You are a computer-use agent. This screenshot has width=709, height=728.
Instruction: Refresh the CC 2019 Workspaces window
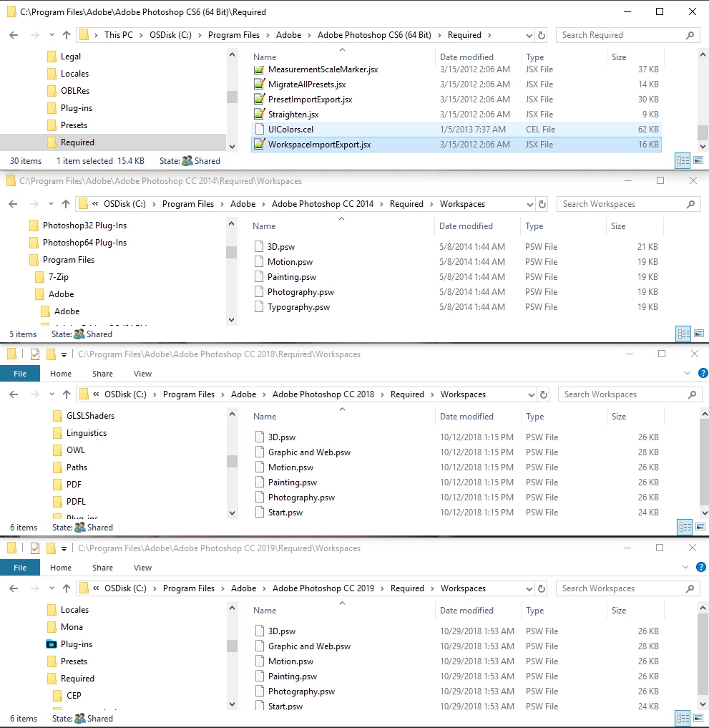point(542,588)
